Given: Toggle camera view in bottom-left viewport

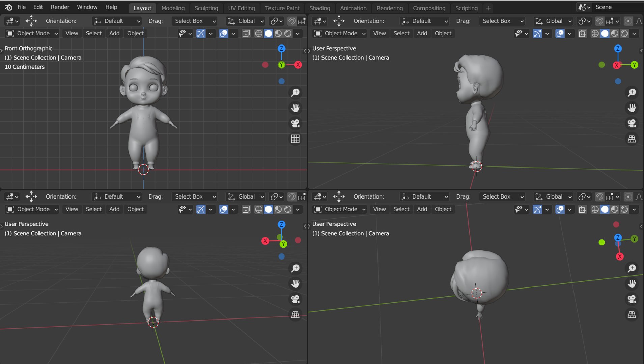Looking at the screenshot, I should 296,299.
